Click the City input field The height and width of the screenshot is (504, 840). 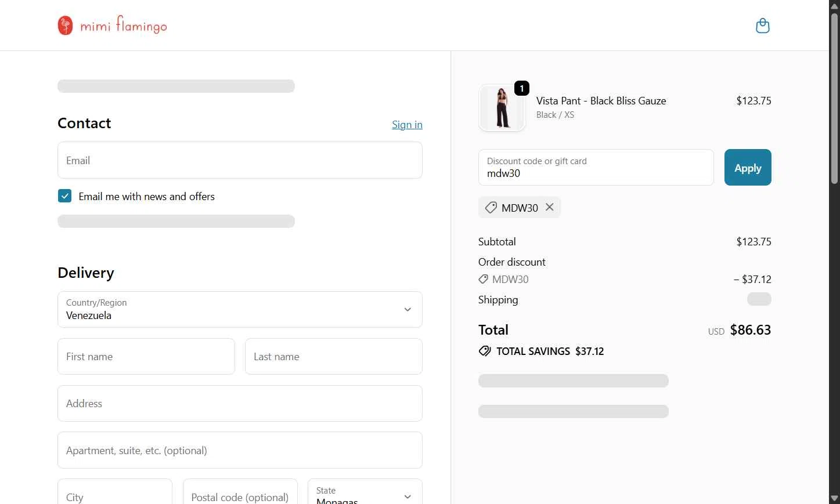tap(115, 492)
